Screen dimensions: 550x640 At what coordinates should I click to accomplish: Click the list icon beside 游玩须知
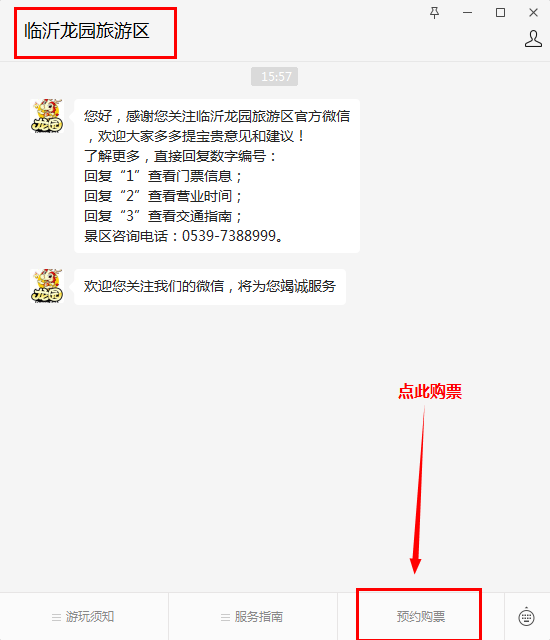click(x=56, y=617)
